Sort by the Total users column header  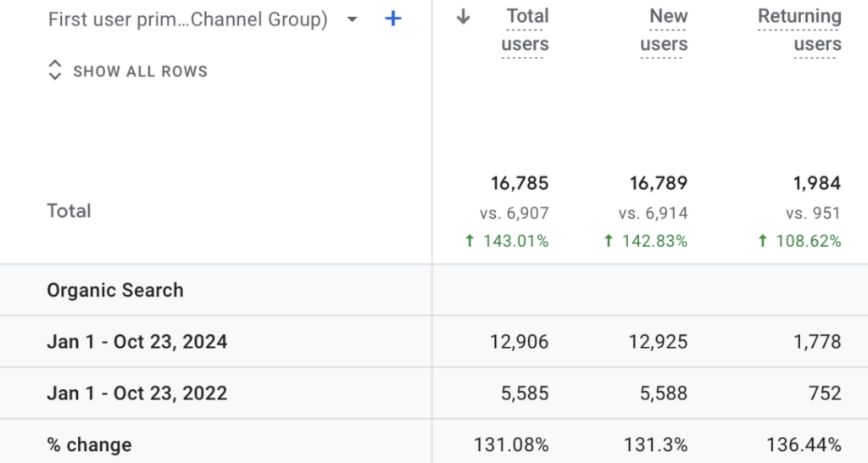[x=526, y=30]
